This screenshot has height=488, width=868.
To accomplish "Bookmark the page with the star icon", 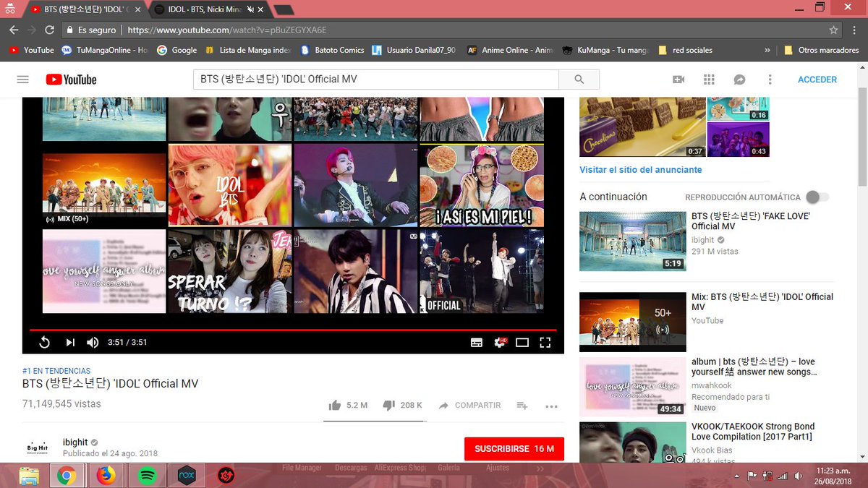I will click(x=833, y=30).
